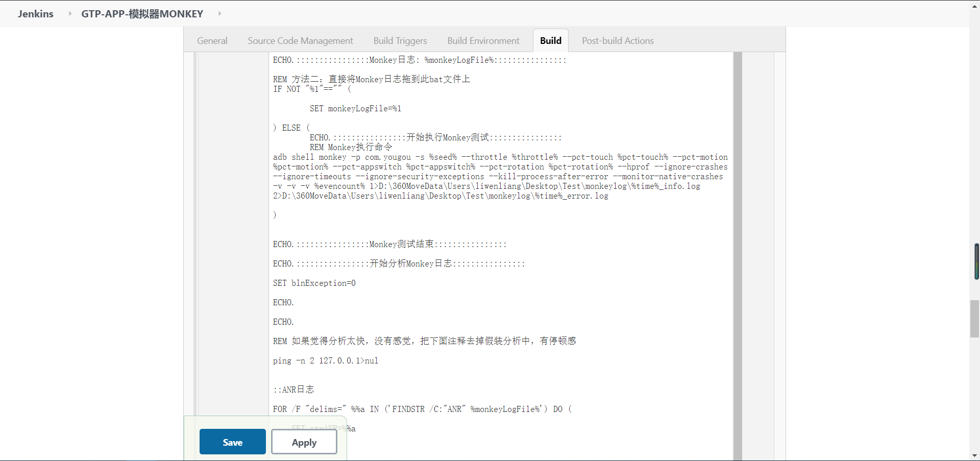Open the General configuration tab
Viewport: 980px width, 461px height.
click(212, 40)
